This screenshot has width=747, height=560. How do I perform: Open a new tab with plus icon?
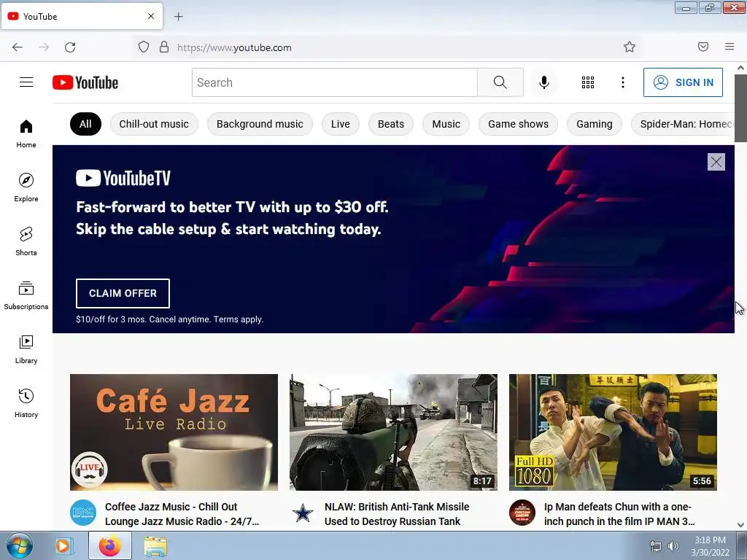point(178,17)
